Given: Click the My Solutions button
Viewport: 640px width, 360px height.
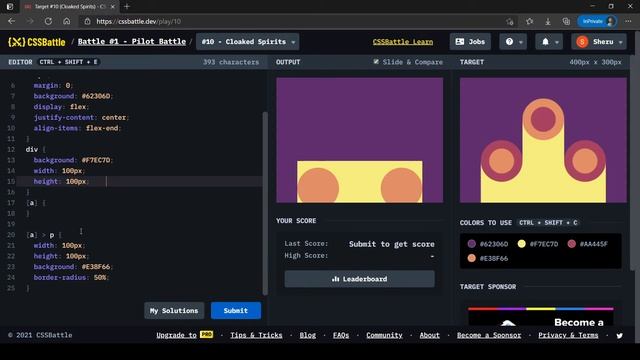Looking at the screenshot, I should click(x=174, y=311).
